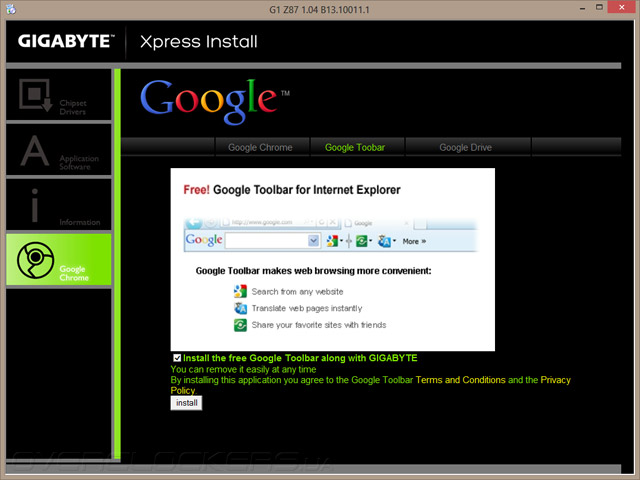Image resolution: width=640 pixels, height=480 pixels.
Task: Click the search icon beside Search from any website
Action: 240,291
